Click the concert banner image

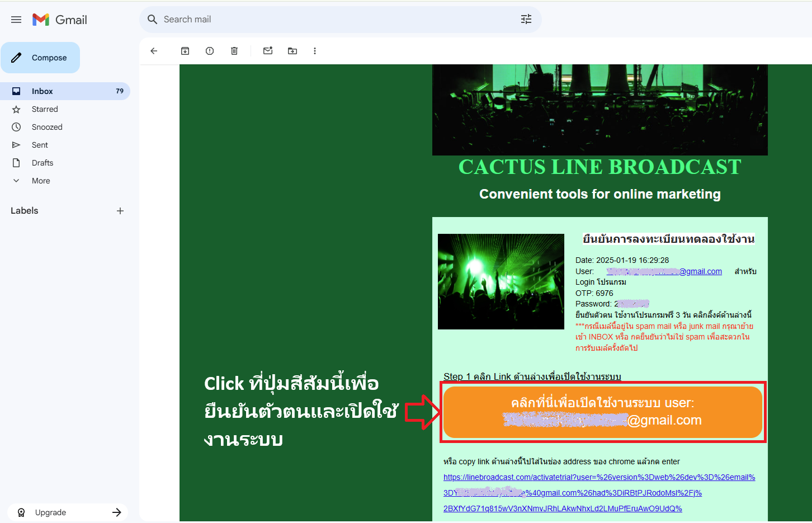tap(600, 110)
